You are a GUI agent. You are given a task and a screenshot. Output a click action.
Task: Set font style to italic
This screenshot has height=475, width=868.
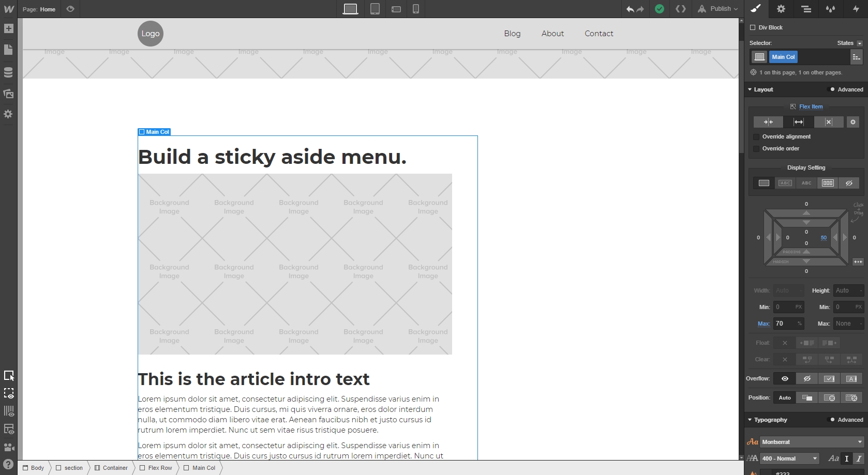point(858,458)
